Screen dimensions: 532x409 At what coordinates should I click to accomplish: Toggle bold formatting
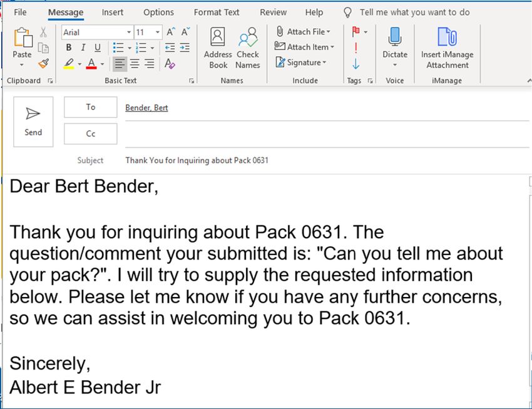point(69,48)
